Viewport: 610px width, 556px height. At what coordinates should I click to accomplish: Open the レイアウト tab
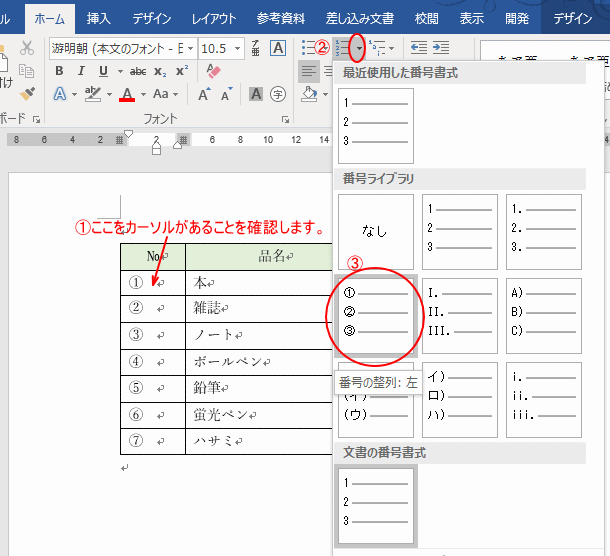pos(214,19)
